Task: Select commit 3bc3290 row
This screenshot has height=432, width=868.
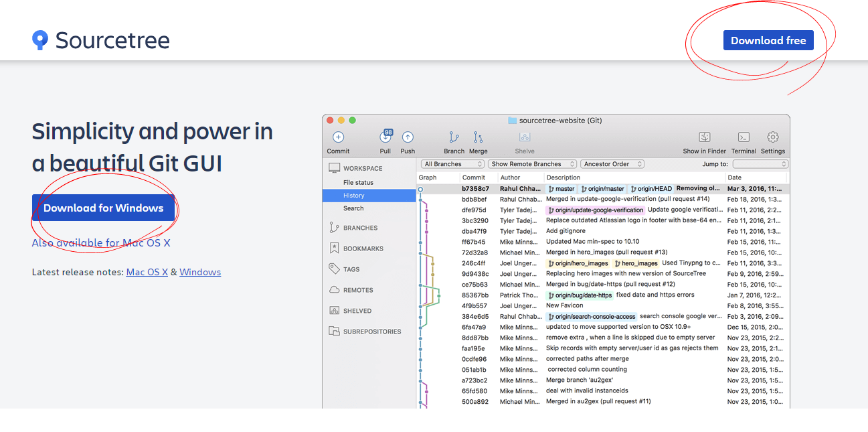Action: (x=603, y=220)
